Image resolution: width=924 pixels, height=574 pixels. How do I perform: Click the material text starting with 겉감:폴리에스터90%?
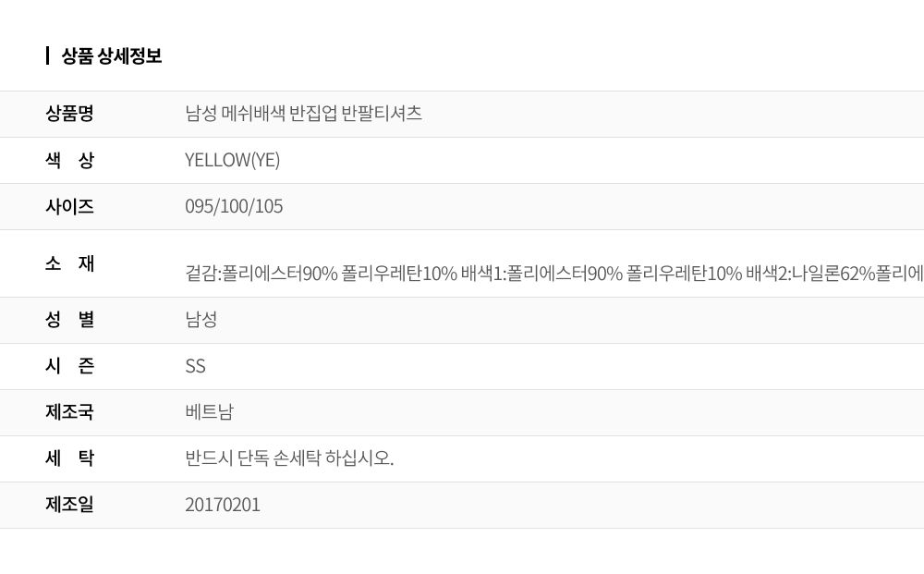(553, 274)
